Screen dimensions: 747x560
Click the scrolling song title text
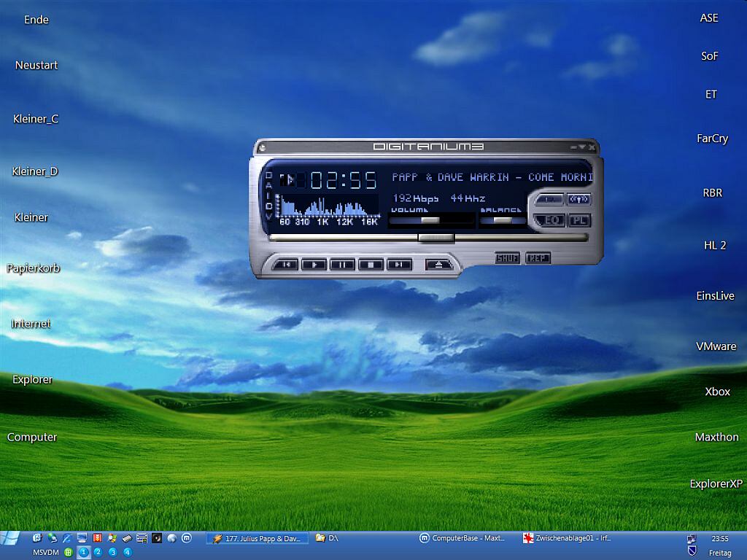point(492,177)
